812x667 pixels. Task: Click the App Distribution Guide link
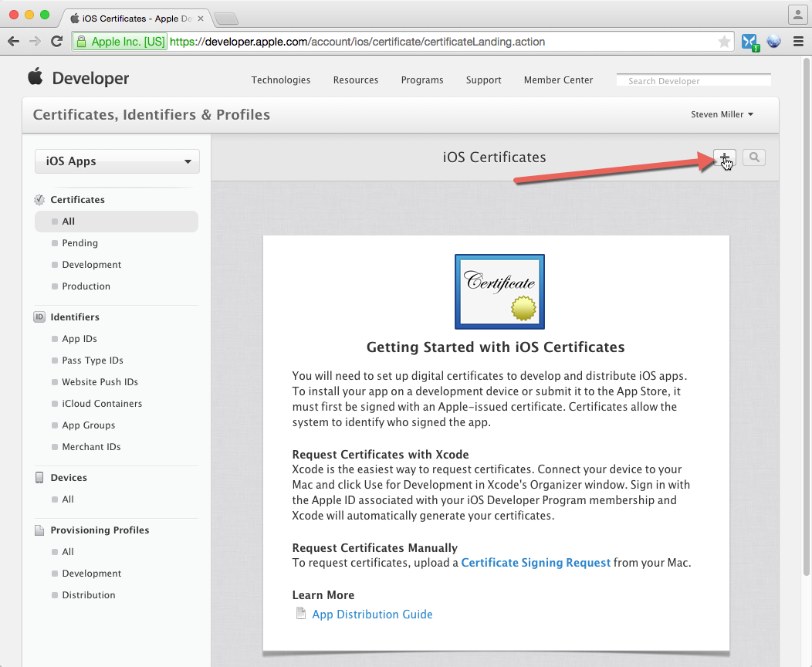[372, 613]
